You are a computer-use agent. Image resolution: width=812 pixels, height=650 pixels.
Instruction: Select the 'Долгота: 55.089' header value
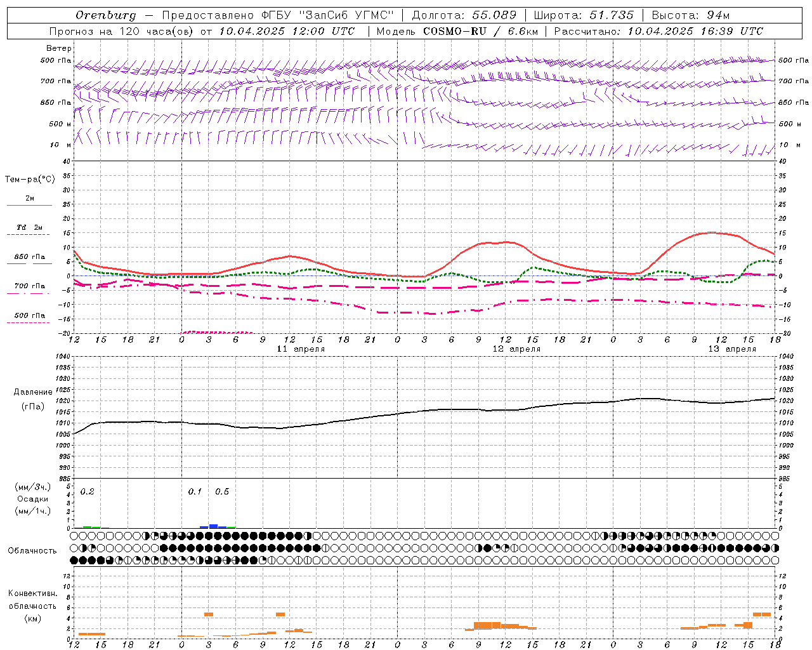coord(464,15)
